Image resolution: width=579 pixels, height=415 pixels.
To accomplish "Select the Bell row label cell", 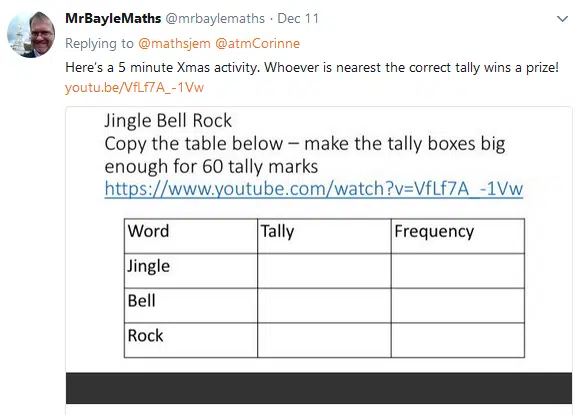I will (x=191, y=305).
